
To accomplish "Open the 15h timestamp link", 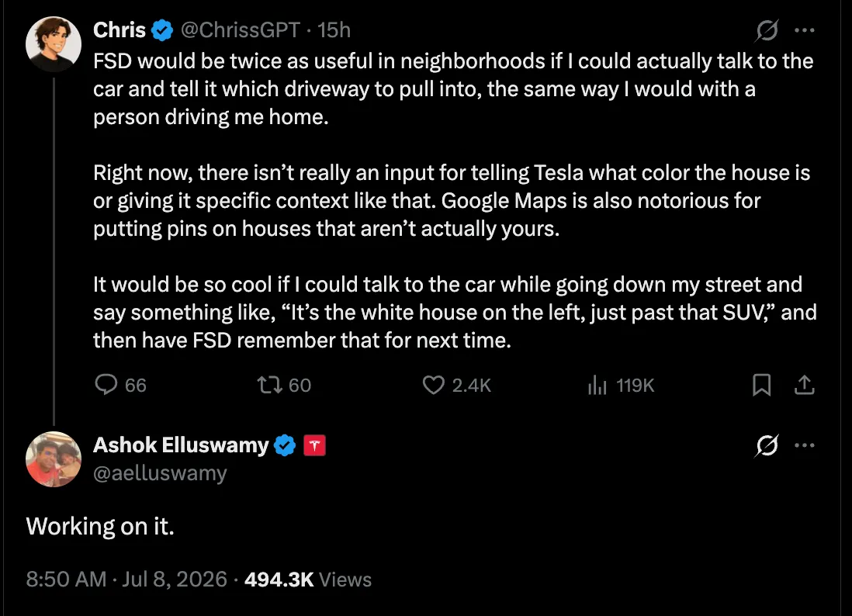I will (334, 30).
